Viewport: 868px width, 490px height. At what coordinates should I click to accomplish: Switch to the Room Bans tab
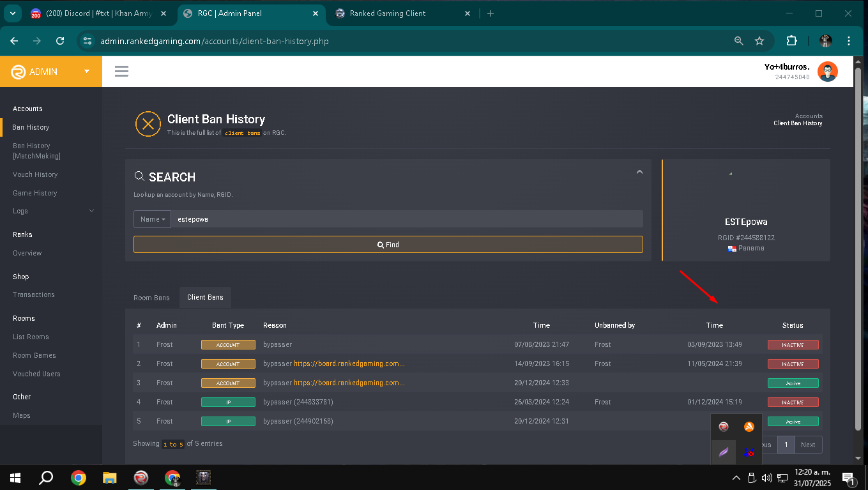point(151,298)
